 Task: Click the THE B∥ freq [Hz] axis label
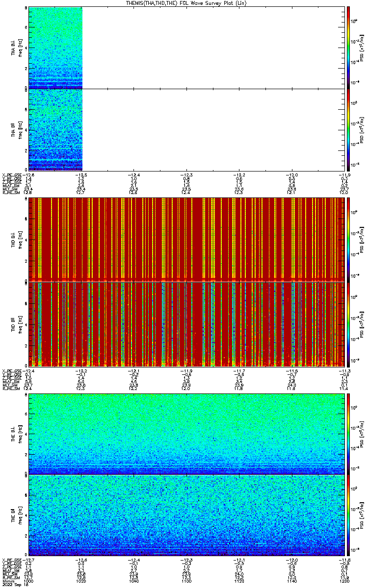tap(17, 515)
